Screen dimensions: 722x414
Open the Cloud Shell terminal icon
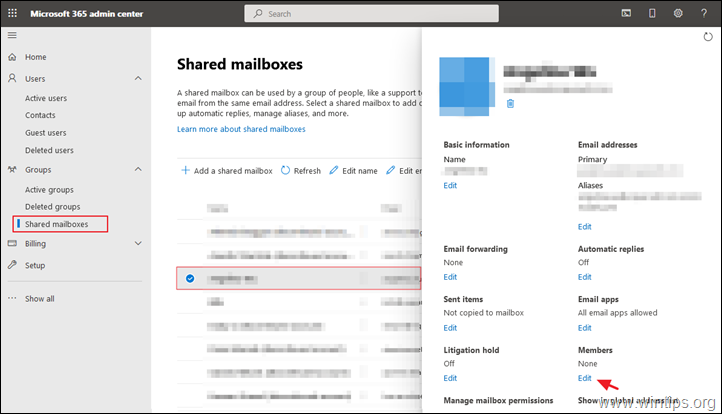(626, 13)
